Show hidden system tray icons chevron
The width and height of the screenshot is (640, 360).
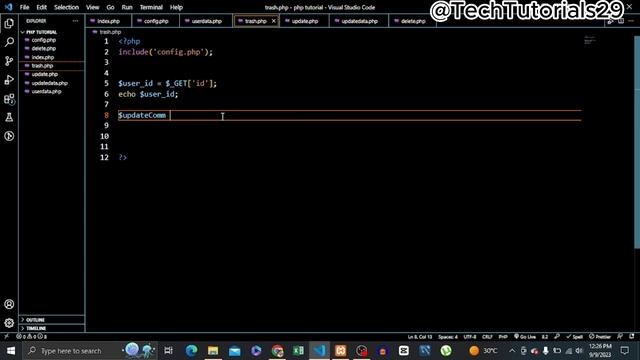[x=512, y=351]
